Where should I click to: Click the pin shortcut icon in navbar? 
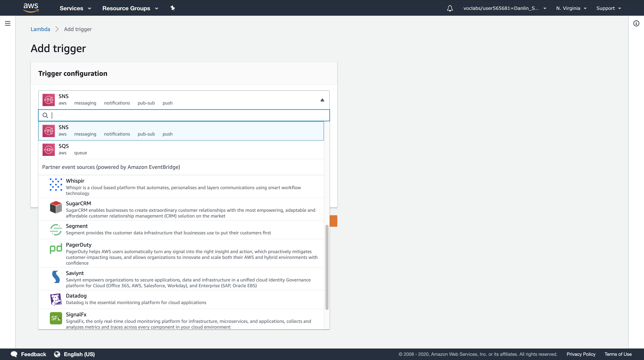(172, 8)
